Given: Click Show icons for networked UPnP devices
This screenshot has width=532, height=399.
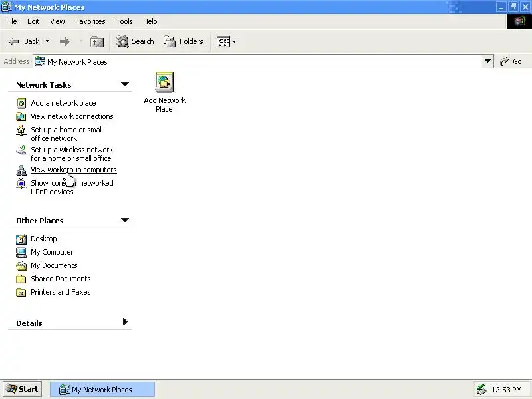Looking at the screenshot, I should pos(72,188).
